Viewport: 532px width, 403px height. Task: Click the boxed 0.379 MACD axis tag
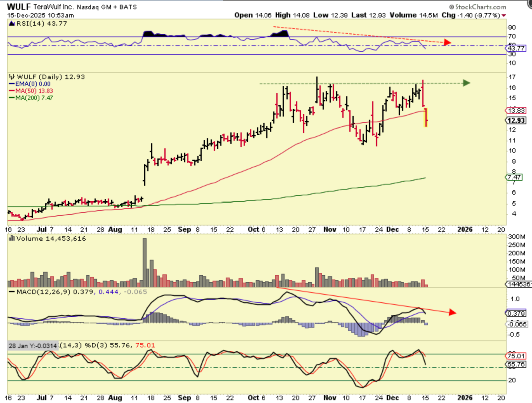tap(516, 313)
